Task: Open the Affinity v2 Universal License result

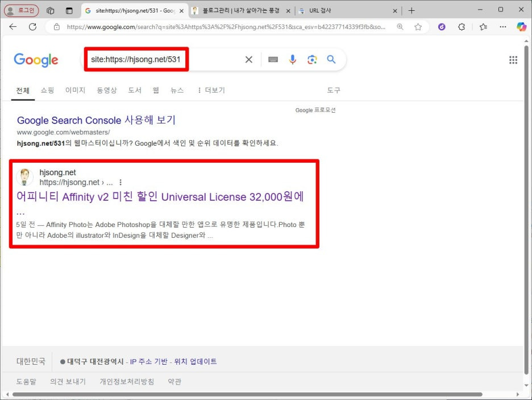Action: coord(160,197)
